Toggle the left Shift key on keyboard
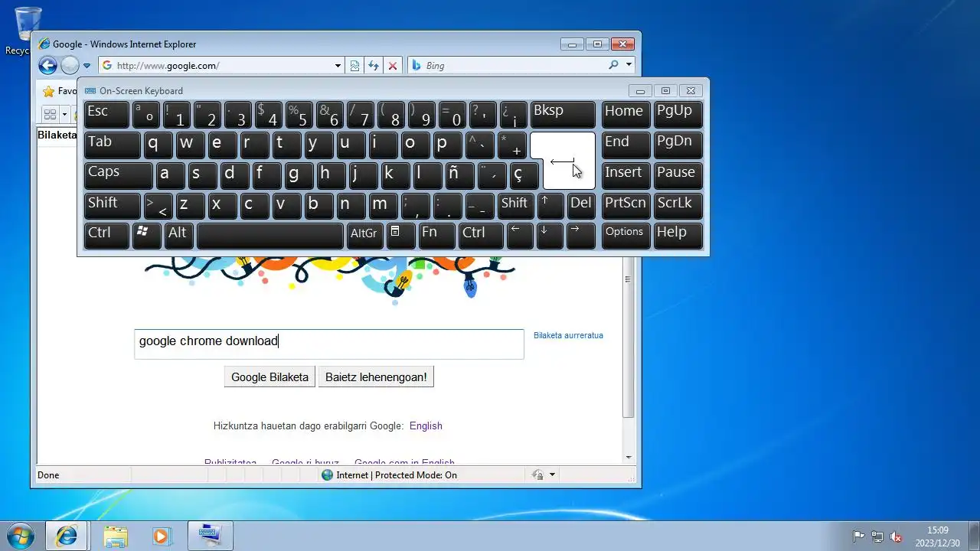The width and height of the screenshot is (980, 551). pyautogui.click(x=112, y=207)
